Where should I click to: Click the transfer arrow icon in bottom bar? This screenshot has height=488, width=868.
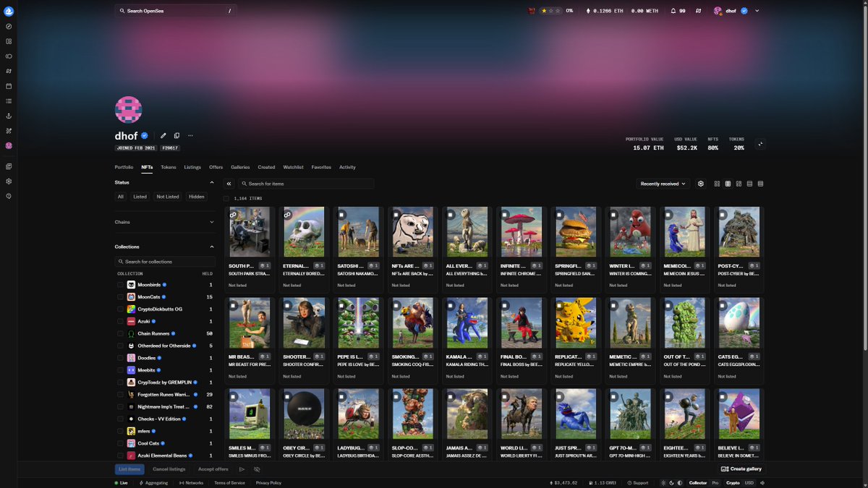tap(242, 469)
